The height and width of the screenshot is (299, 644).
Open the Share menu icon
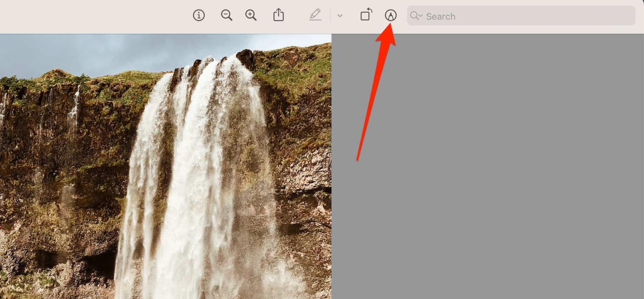pos(279,15)
